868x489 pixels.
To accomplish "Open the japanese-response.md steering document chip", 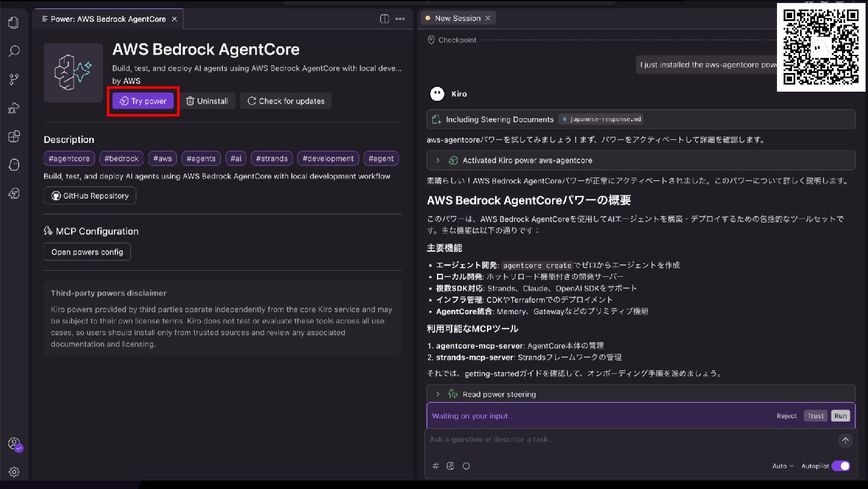I will coord(601,119).
